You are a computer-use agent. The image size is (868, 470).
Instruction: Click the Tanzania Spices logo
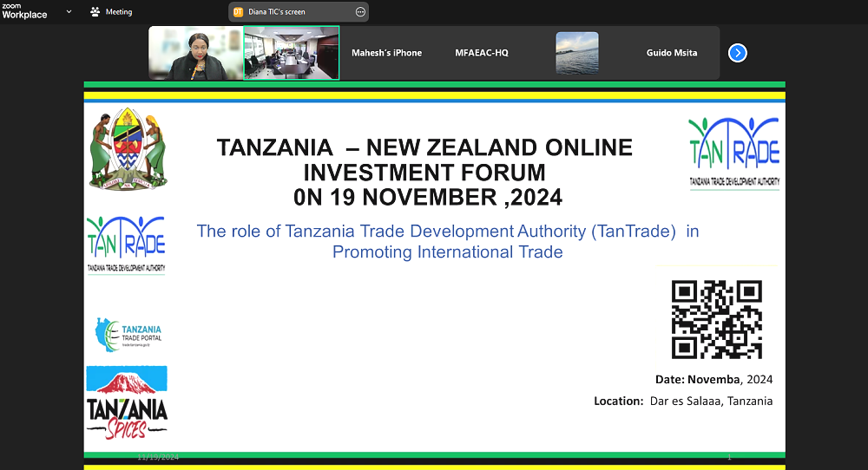pos(127,403)
